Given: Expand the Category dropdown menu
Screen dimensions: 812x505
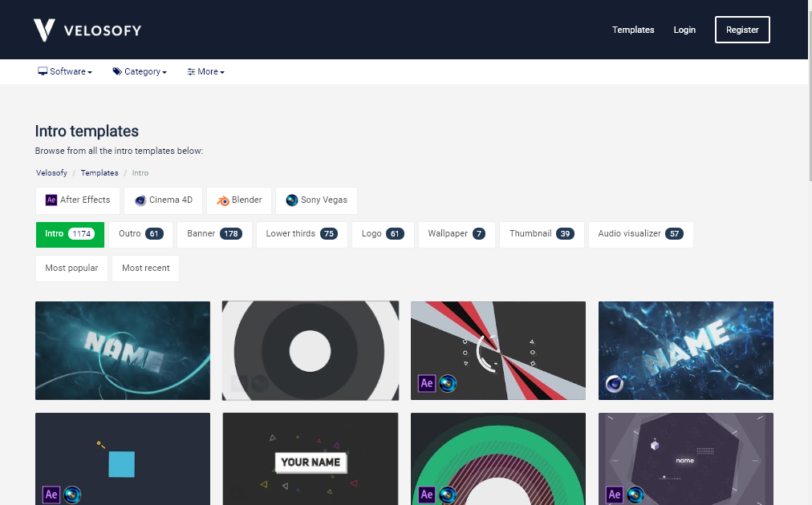Looking at the screenshot, I should click(x=140, y=71).
